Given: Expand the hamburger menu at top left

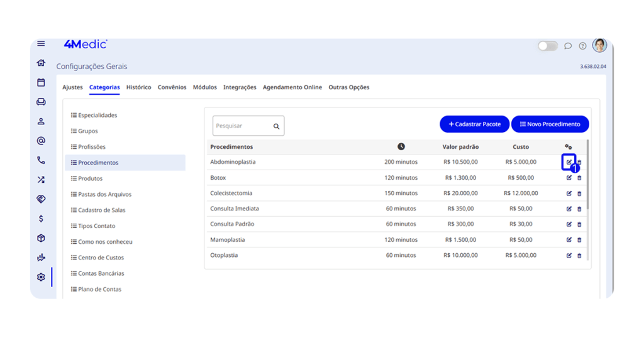Looking at the screenshot, I should (x=41, y=43).
